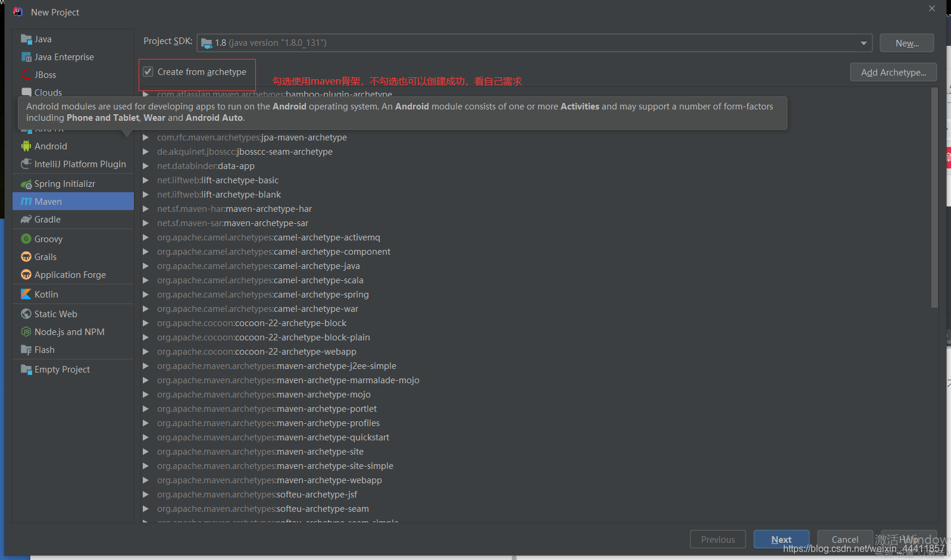Expand maven-archetype-quickstart node
The height and width of the screenshot is (560, 951).
(146, 437)
